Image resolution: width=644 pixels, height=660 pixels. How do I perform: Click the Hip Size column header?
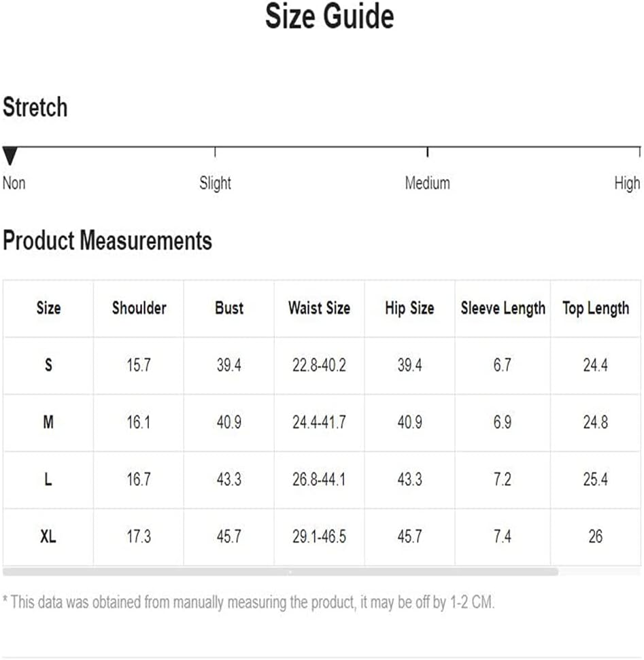(409, 308)
